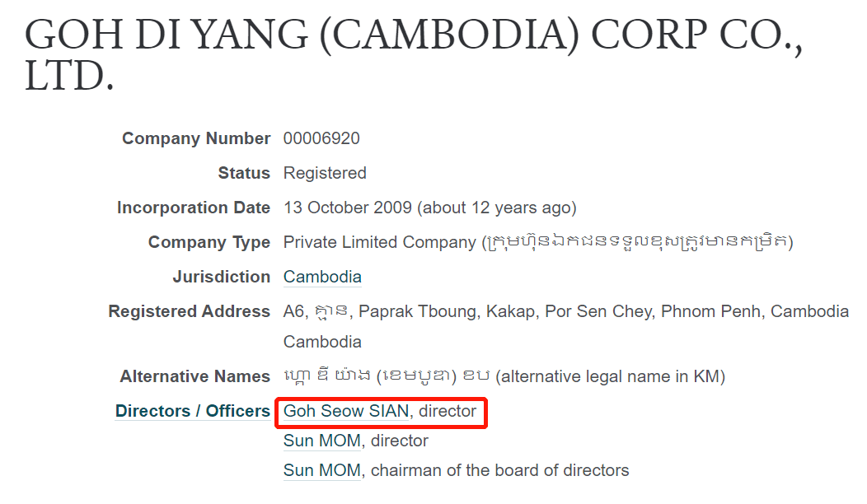
Task: Click the GOH DI YANG company title heading
Action: click(412, 54)
